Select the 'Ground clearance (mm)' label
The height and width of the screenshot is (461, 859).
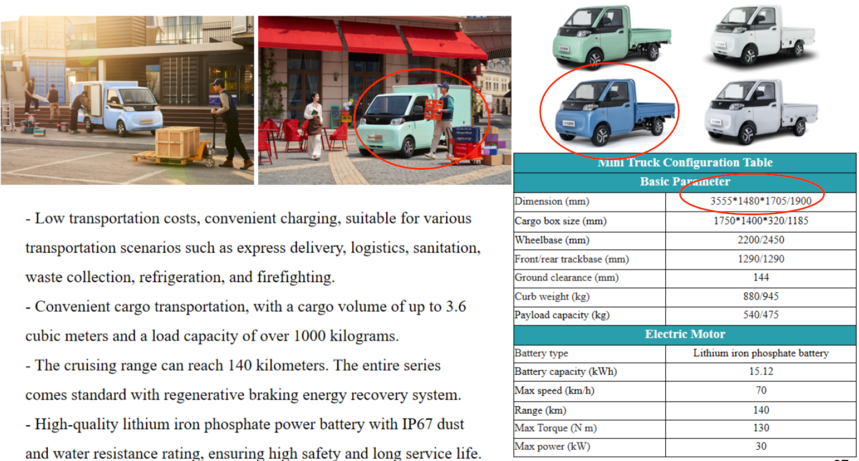click(x=566, y=278)
